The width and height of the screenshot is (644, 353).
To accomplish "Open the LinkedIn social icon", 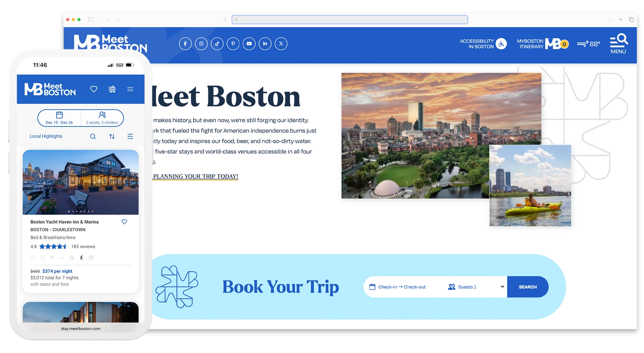I will tap(265, 44).
